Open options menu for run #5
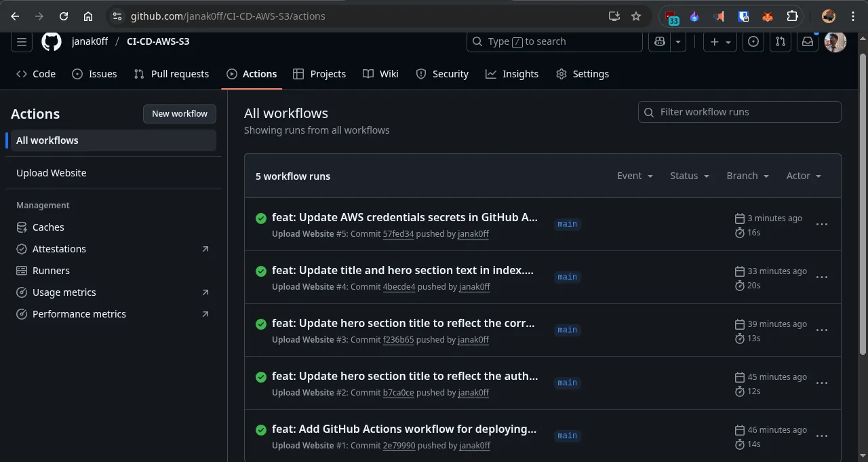Viewport: 868px width, 462px height. [x=821, y=225]
